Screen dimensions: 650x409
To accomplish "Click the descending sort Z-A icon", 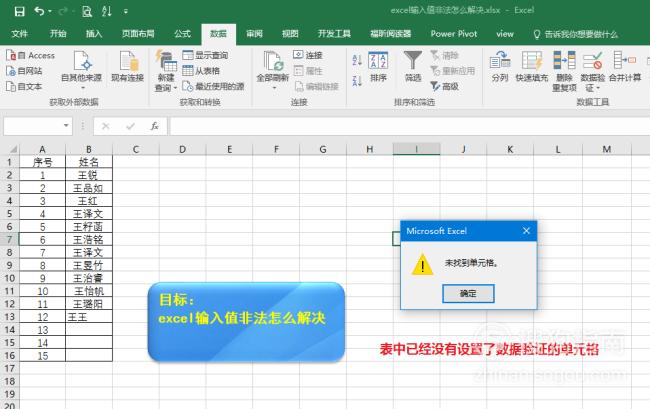I will 357,80.
